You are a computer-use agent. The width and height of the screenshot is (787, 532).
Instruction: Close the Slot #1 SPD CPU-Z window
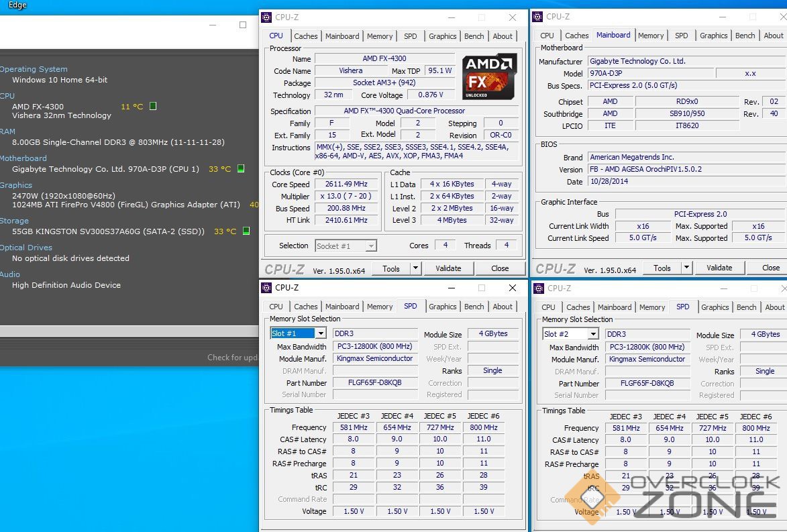(513, 288)
